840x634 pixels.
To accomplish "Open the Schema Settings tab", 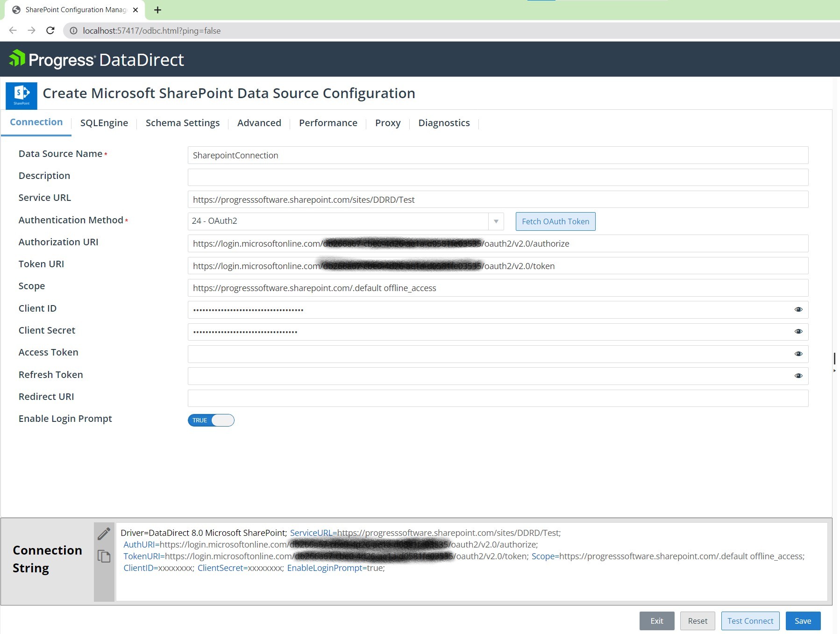I will coord(182,123).
